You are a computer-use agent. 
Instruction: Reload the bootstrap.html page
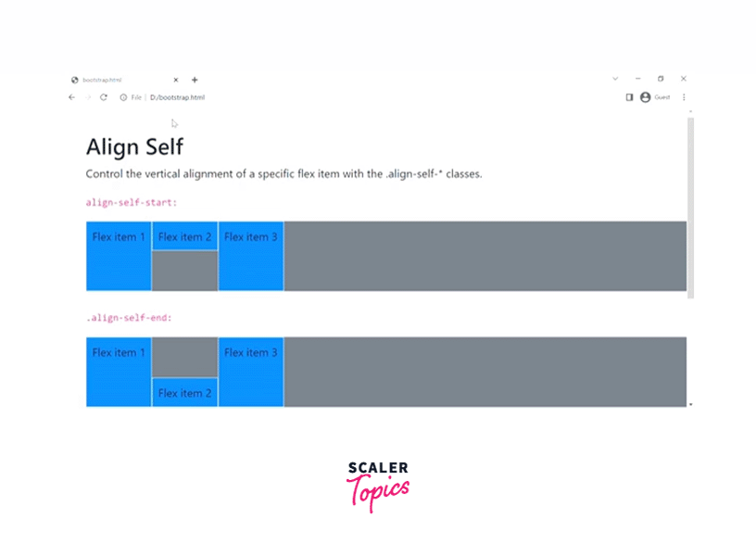click(x=104, y=97)
